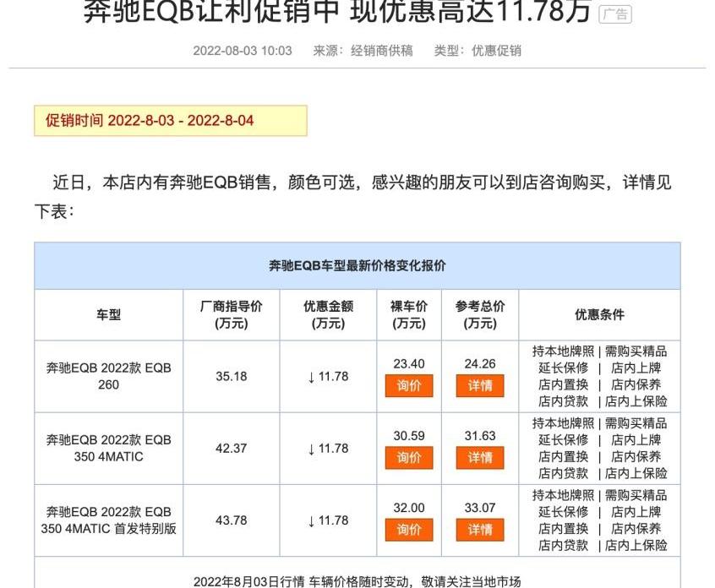
Task: Click the 参考总价 column header
Action: (480, 314)
